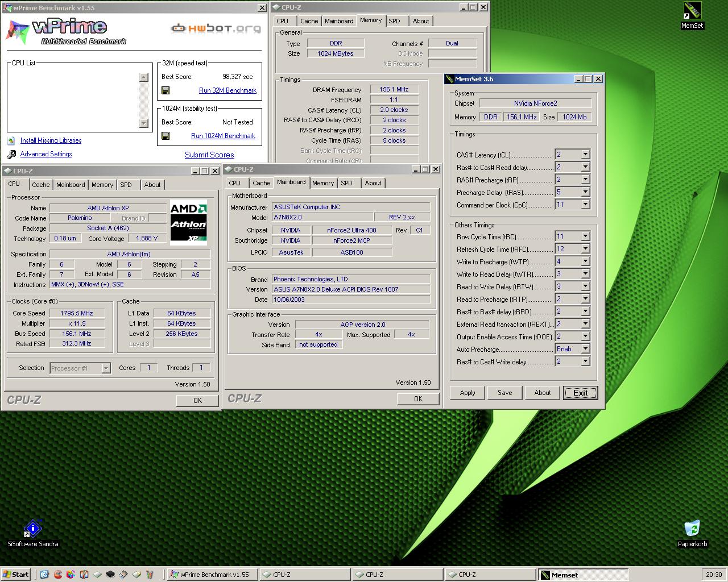Launch the black chip quick launch icon
The image size is (728, 582).
(110, 575)
